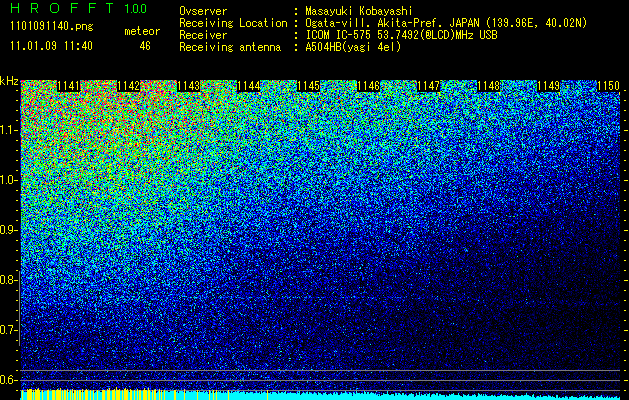The height and width of the screenshot is (400, 629).
Task: Click the Receiving Location label
Action: 233,23
